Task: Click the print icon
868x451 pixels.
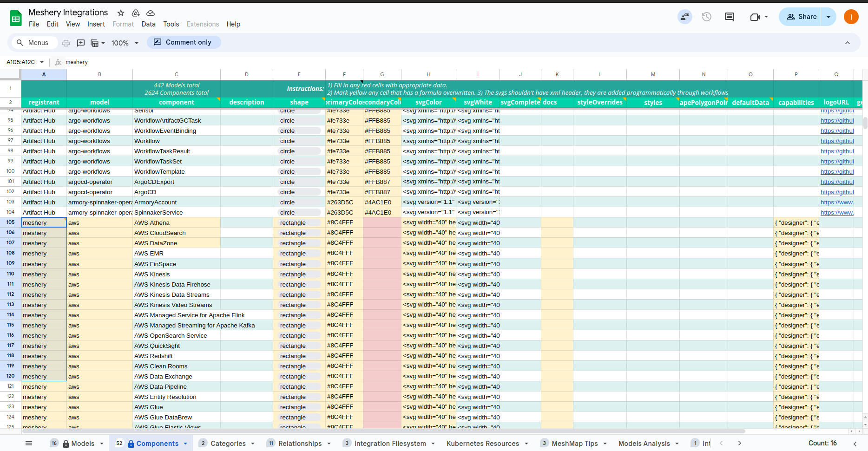Action: click(66, 43)
